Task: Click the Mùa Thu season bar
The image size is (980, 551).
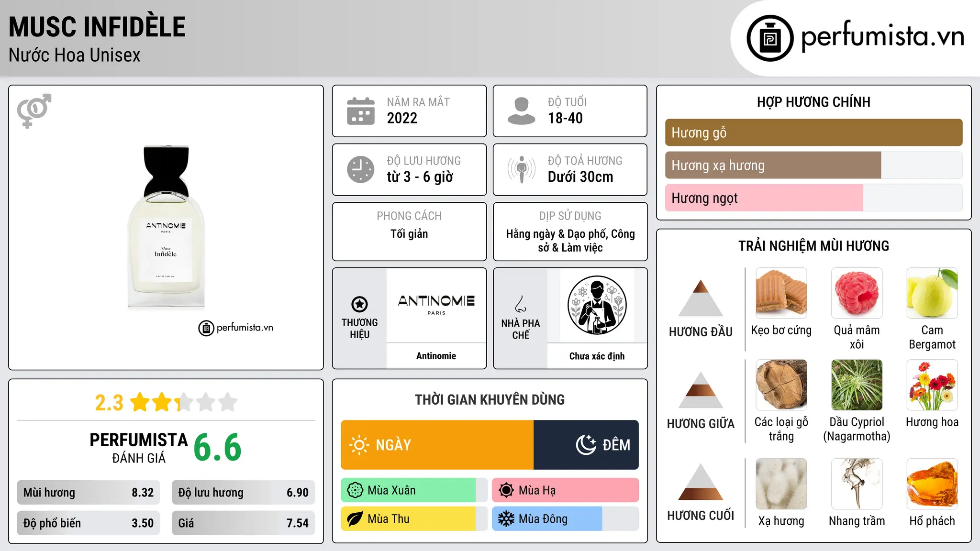Action: 414,519
